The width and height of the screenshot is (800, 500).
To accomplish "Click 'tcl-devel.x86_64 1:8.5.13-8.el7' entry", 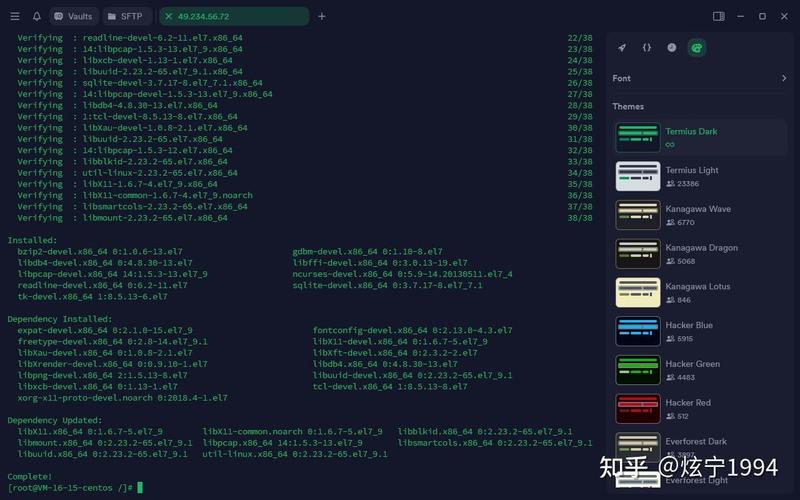I will tap(390, 387).
